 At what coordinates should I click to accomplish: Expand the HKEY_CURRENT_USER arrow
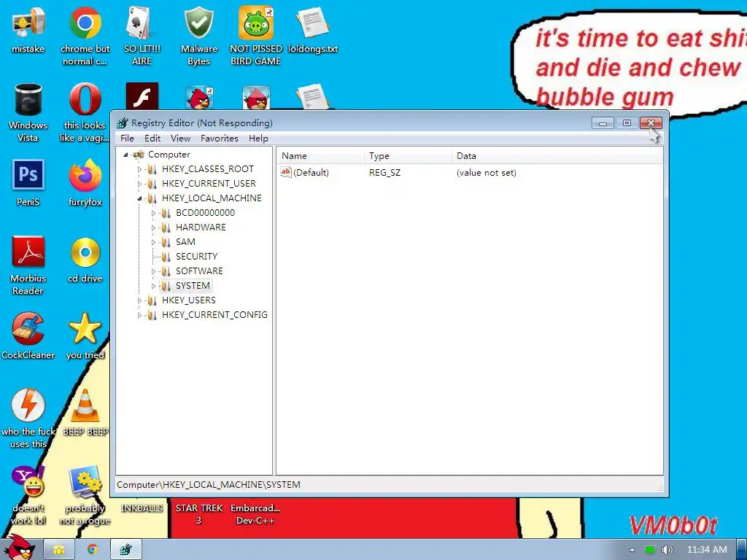(x=139, y=184)
